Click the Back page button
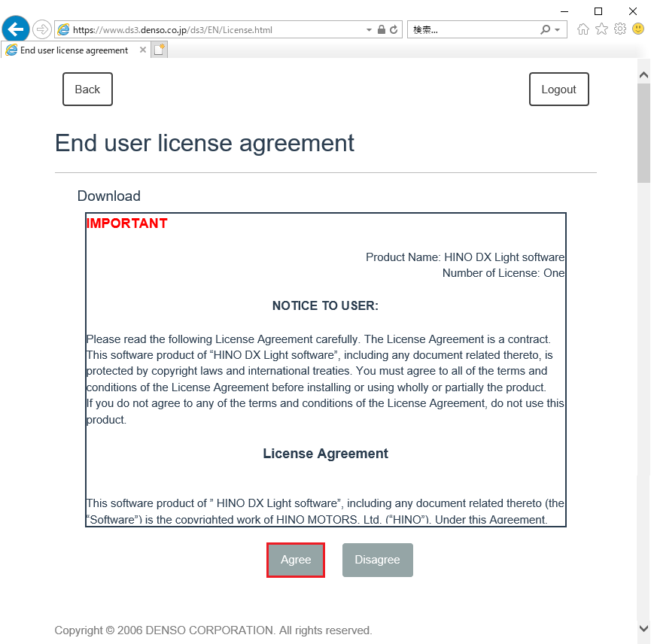Image resolution: width=651 pixels, height=644 pixels. pyautogui.click(x=87, y=90)
